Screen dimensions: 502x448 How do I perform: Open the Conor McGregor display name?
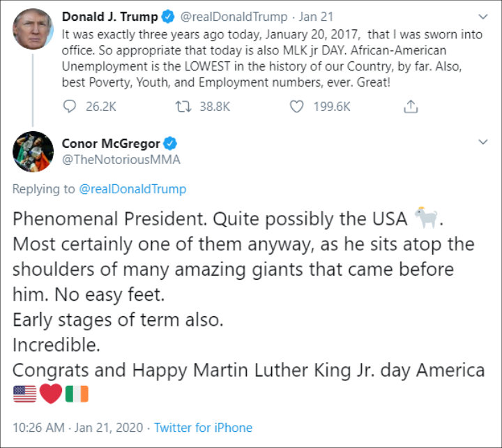tap(111, 144)
